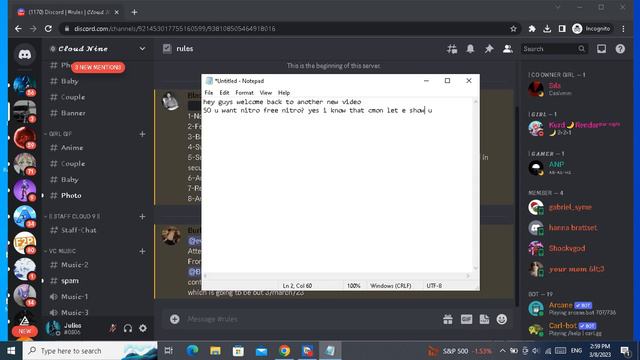Select member gabriel_syme in member list
Viewport: 640px width, 360px height.
(x=570, y=207)
